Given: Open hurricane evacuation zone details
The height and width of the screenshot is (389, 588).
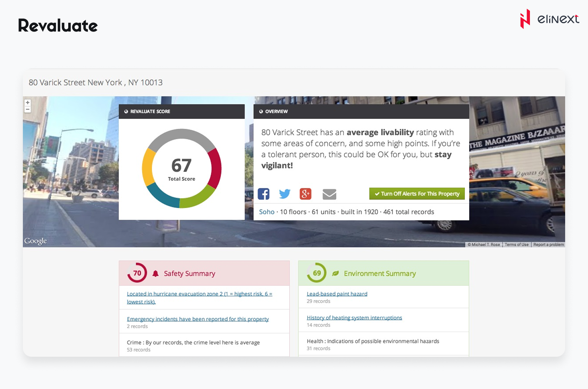Looking at the screenshot, I should (x=199, y=294).
